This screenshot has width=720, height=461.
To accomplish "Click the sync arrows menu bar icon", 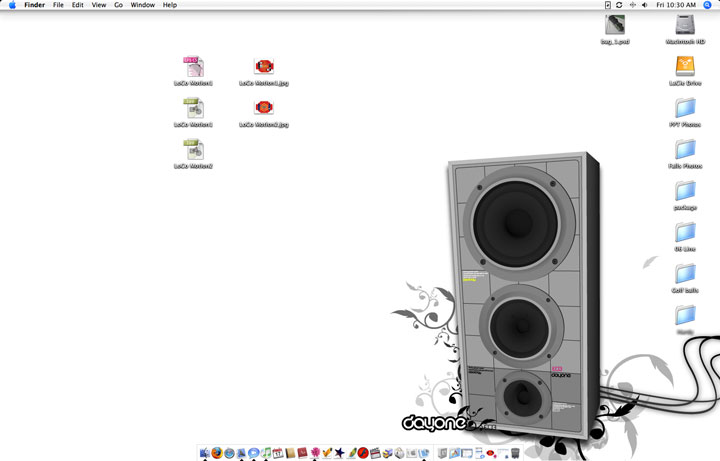I will pyautogui.click(x=619, y=5).
